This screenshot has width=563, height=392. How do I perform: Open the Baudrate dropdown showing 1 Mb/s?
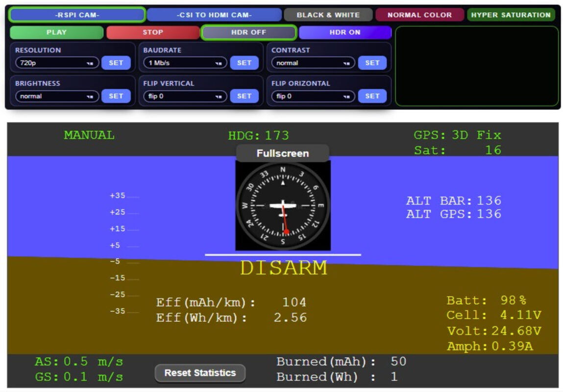coord(185,63)
